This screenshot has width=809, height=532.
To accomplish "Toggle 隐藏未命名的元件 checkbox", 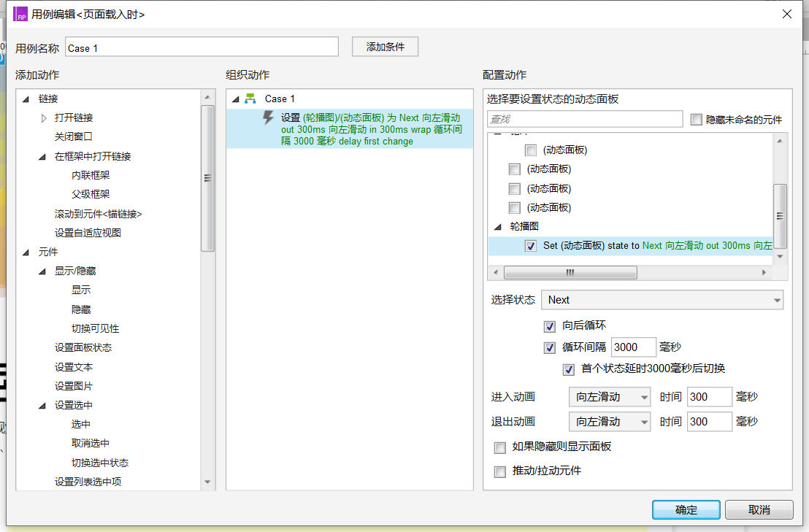I will (x=697, y=120).
